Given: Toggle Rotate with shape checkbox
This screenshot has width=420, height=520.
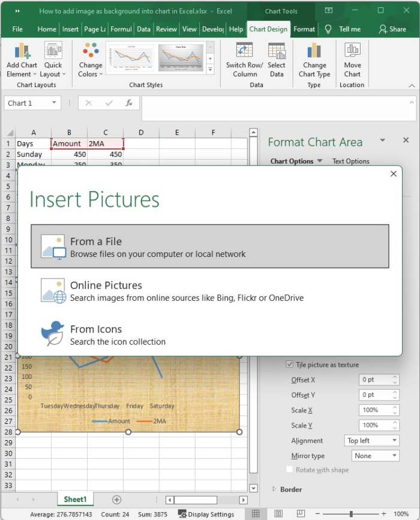Looking at the screenshot, I should (289, 469).
